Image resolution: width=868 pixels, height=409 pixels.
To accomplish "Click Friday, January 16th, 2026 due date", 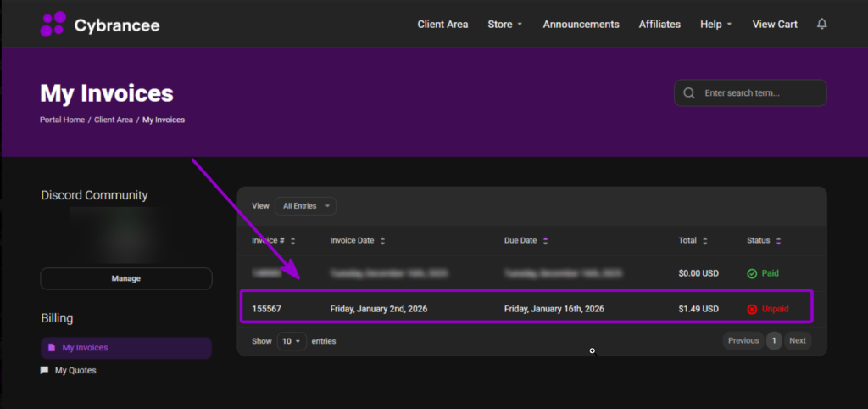I will (x=554, y=309).
